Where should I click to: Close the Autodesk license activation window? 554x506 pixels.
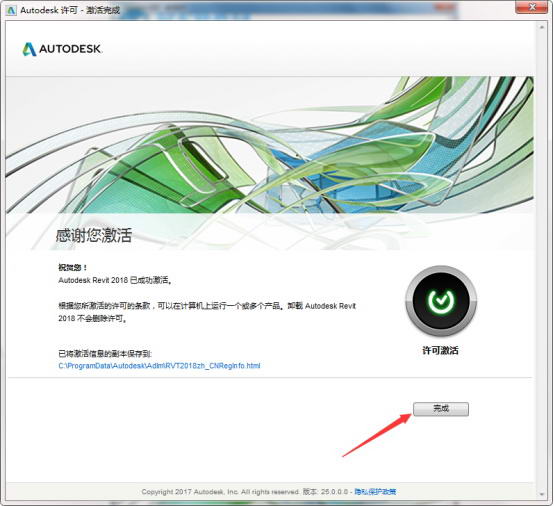click(532, 7)
